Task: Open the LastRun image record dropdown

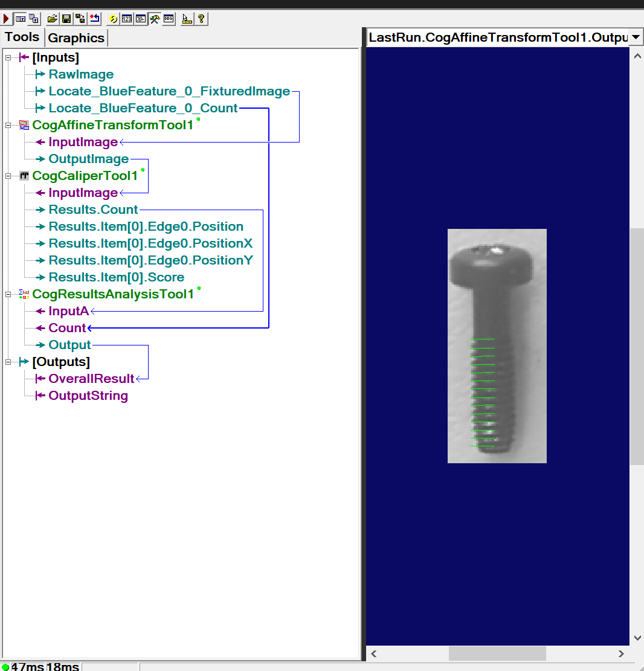Action: 636,37
